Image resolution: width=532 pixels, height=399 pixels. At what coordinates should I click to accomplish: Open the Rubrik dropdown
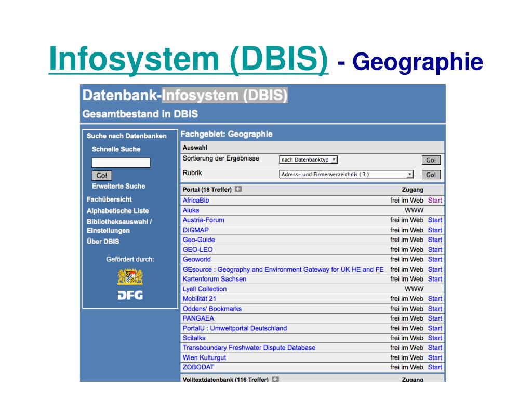[x=347, y=174]
